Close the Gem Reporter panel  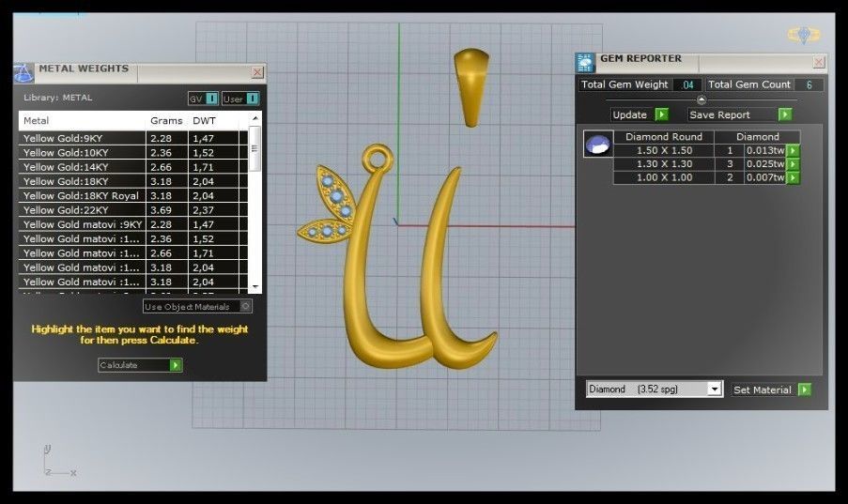coord(819,62)
